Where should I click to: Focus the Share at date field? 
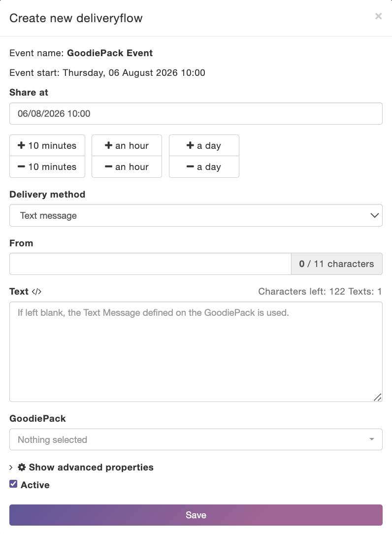coord(196,113)
